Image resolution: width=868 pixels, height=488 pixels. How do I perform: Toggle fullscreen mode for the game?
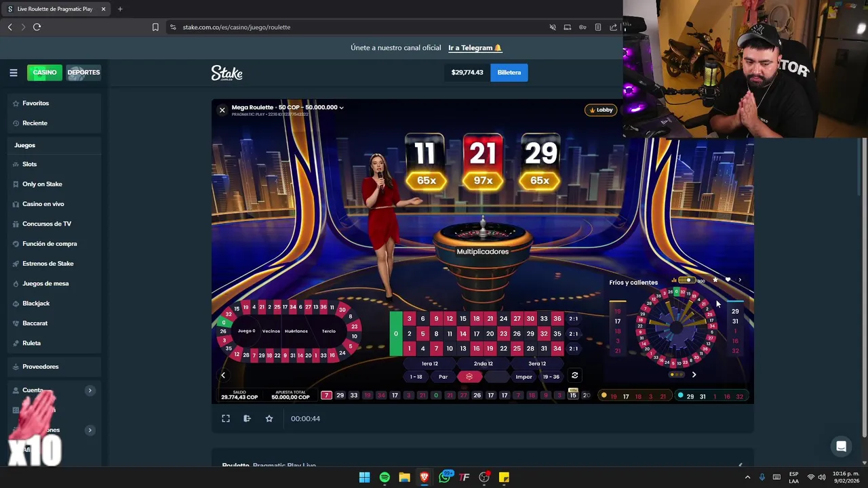226,419
